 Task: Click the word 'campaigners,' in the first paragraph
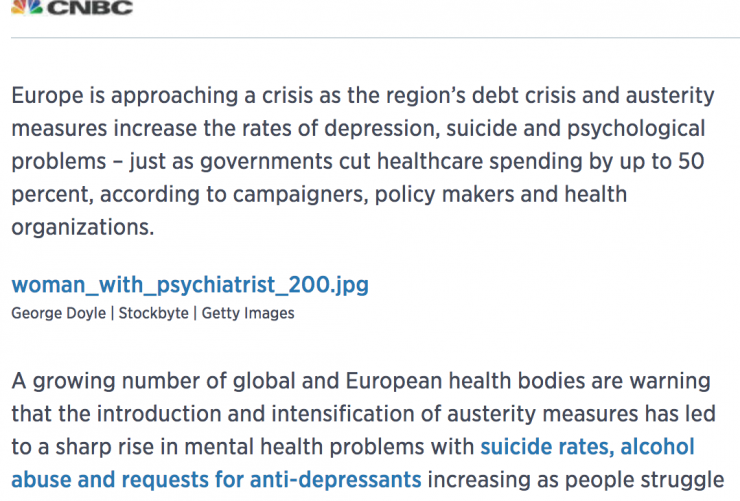tap(301, 195)
